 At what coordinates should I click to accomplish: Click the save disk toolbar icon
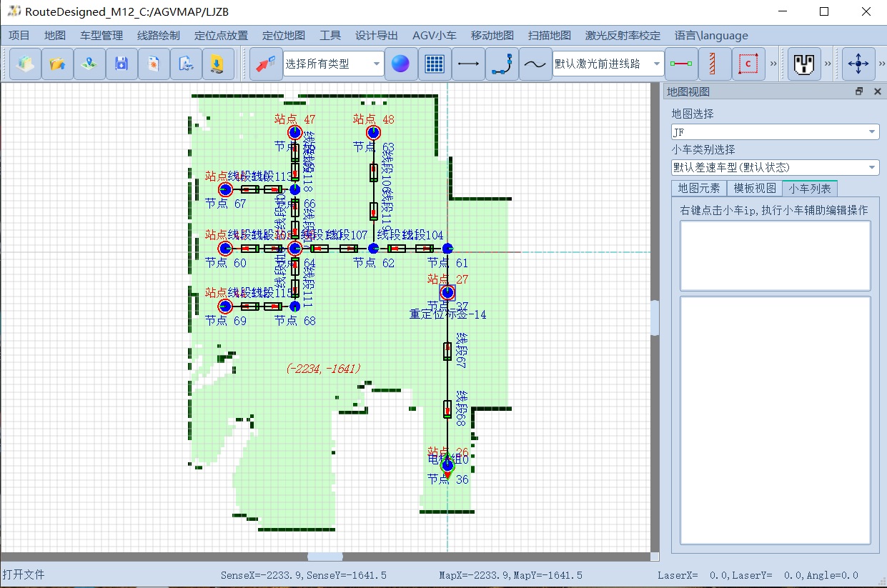tap(122, 64)
